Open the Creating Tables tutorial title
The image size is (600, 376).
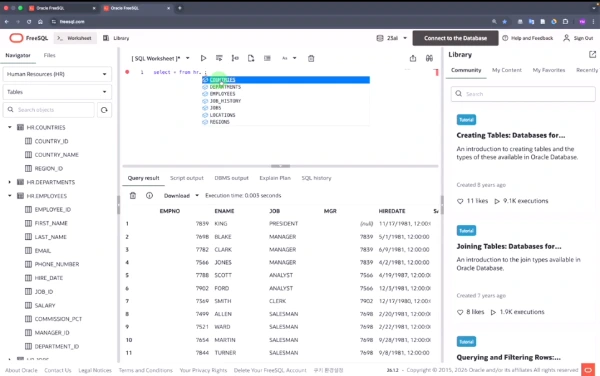coord(511,135)
